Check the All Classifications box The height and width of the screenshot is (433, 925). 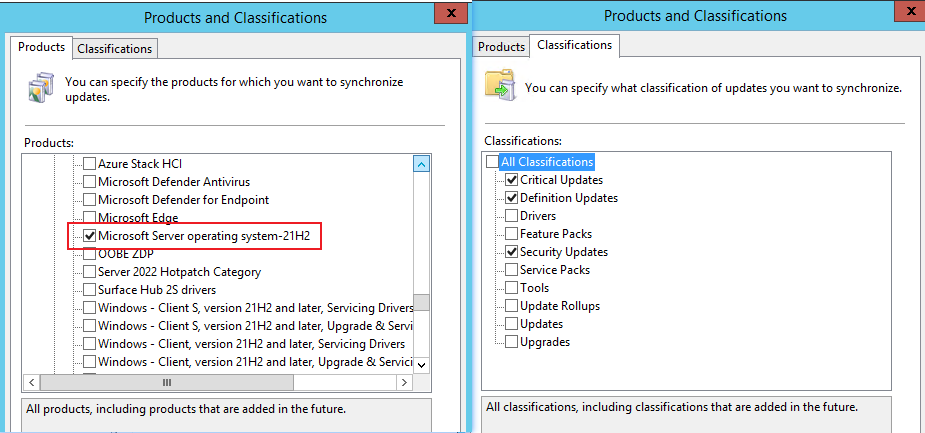(492, 162)
